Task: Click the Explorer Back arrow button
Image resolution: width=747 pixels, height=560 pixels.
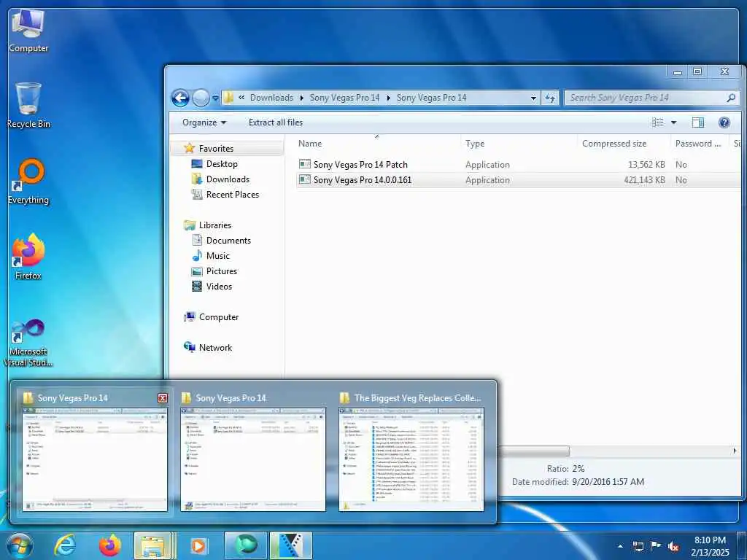Action: pyautogui.click(x=180, y=98)
